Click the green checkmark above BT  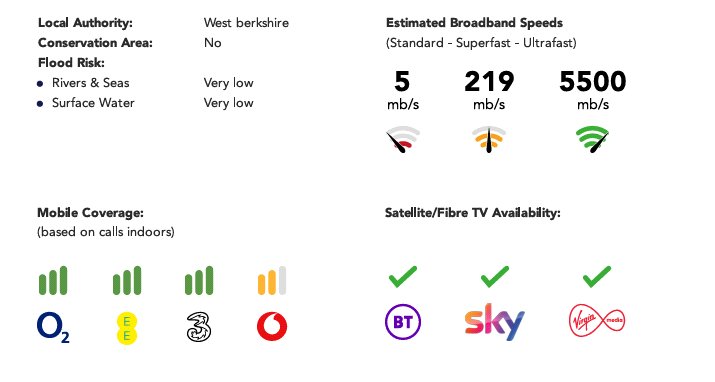coord(403,277)
